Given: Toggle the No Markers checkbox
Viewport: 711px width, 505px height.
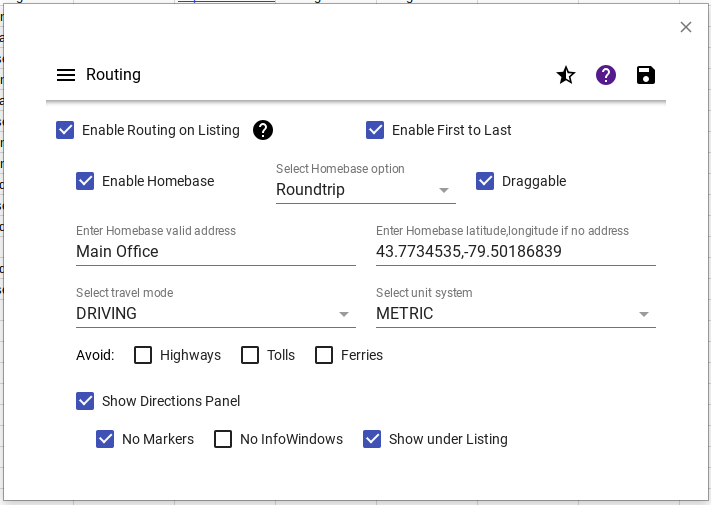Looking at the screenshot, I should click(x=106, y=439).
